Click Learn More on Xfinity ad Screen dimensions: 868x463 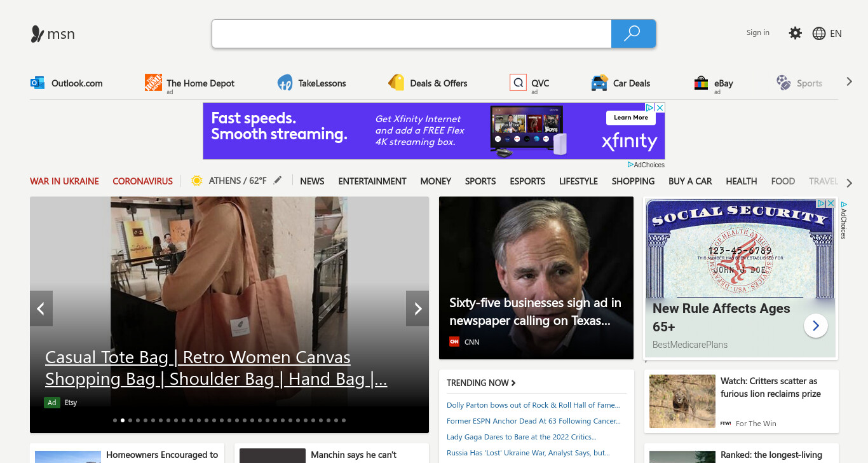[631, 118]
